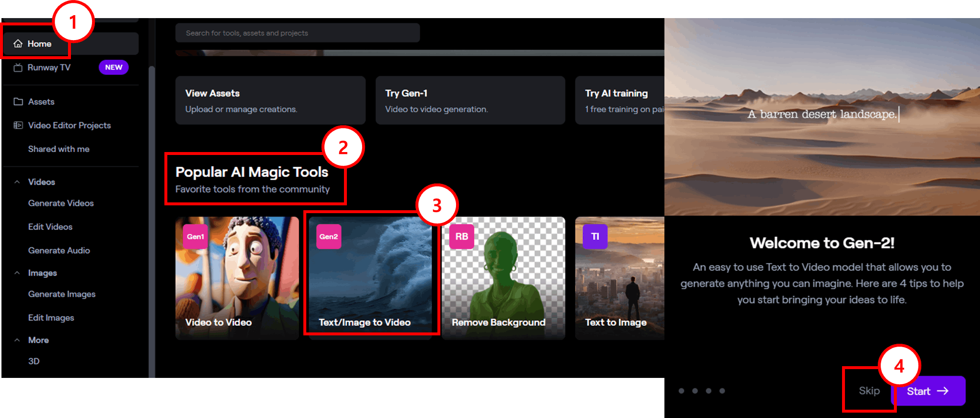
Task: Click the Gen2 badge on Text/Image to Video
Action: (329, 237)
